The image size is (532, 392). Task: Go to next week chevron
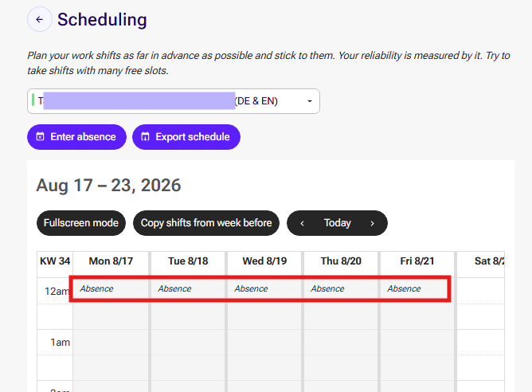372,223
